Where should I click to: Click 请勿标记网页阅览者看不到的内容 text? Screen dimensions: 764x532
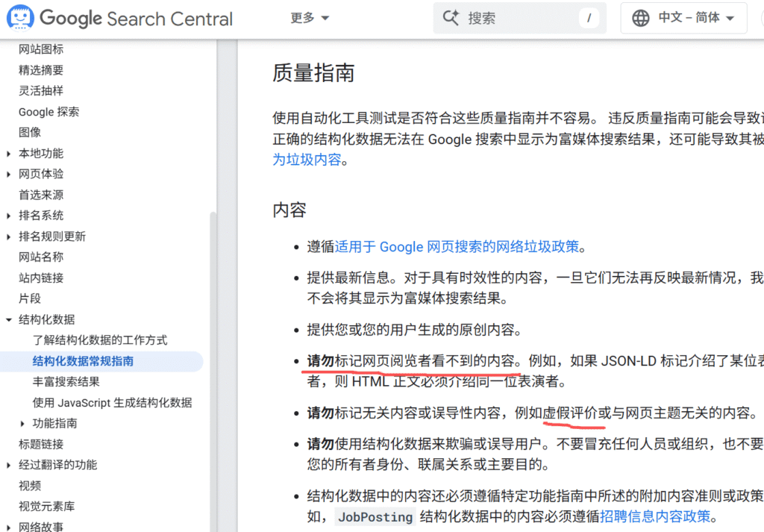click(410, 361)
